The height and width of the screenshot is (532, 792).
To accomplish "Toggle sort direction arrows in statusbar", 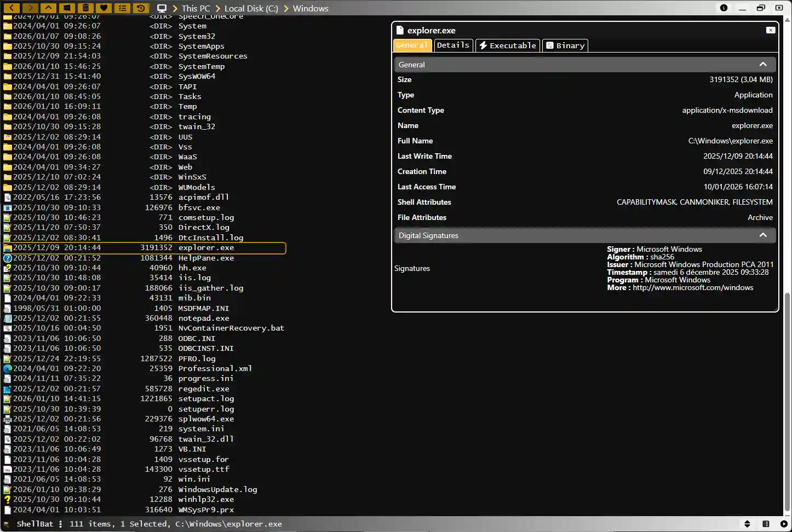I will (x=747, y=524).
